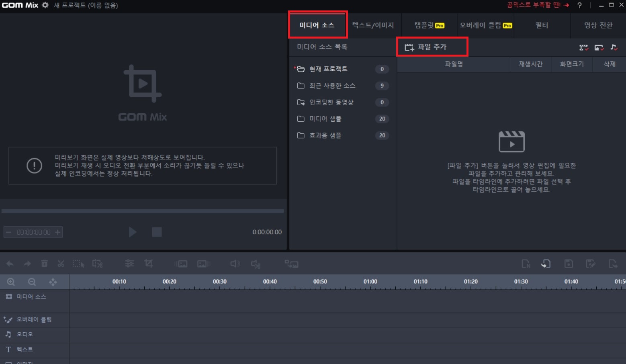The height and width of the screenshot is (364, 626).
Task: Click the 삭제 column header
Action: point(610,64)
